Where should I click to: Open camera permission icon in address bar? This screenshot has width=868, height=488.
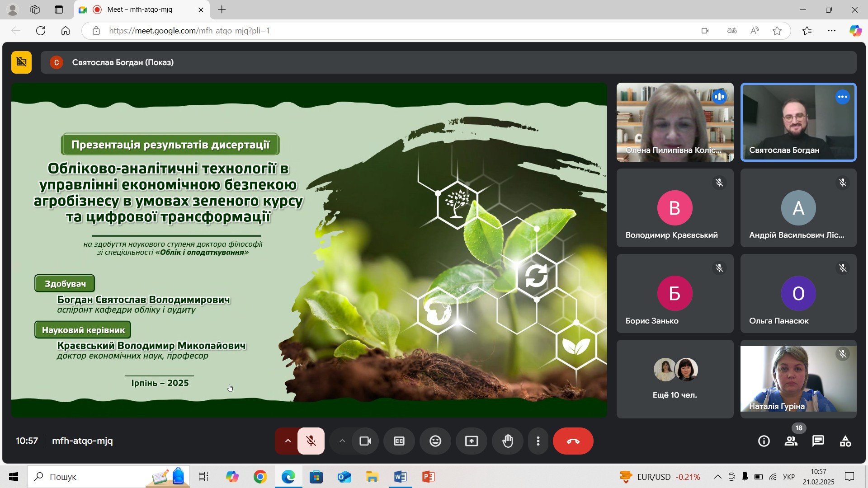click(705, 31)
